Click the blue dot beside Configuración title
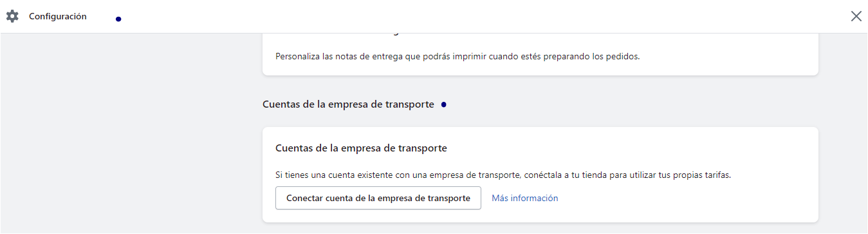The image size is (868, 234). click(x=118, y=19)
